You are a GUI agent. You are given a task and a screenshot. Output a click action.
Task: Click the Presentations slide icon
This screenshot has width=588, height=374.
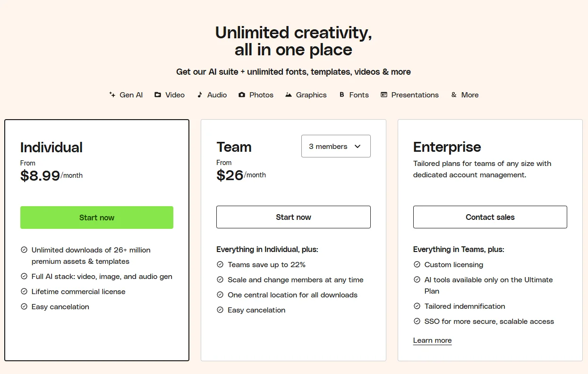[384, 95]
